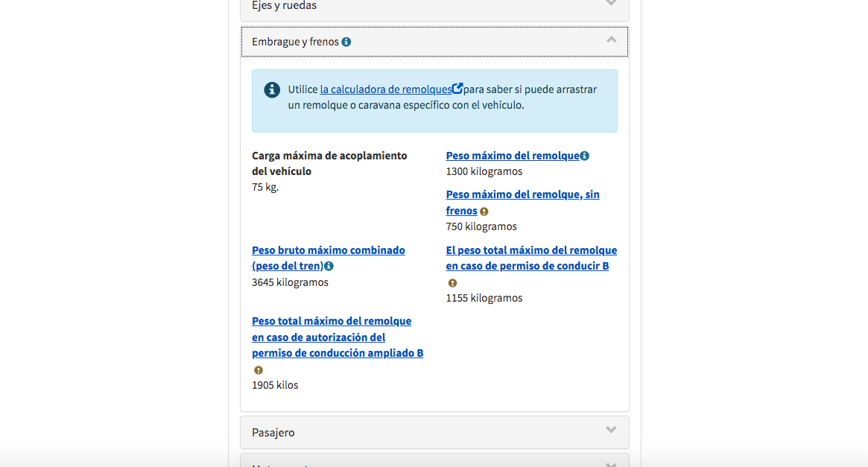Click warning icon beside 'sin frenos' link
This screenshot has height=467, width=868.
(484, 212)
